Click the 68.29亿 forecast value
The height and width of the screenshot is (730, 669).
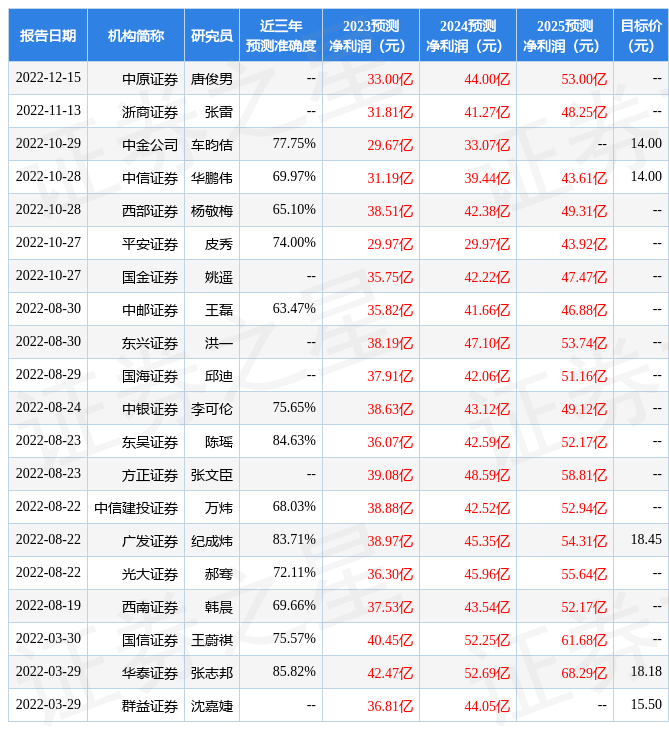click(584, 674)
